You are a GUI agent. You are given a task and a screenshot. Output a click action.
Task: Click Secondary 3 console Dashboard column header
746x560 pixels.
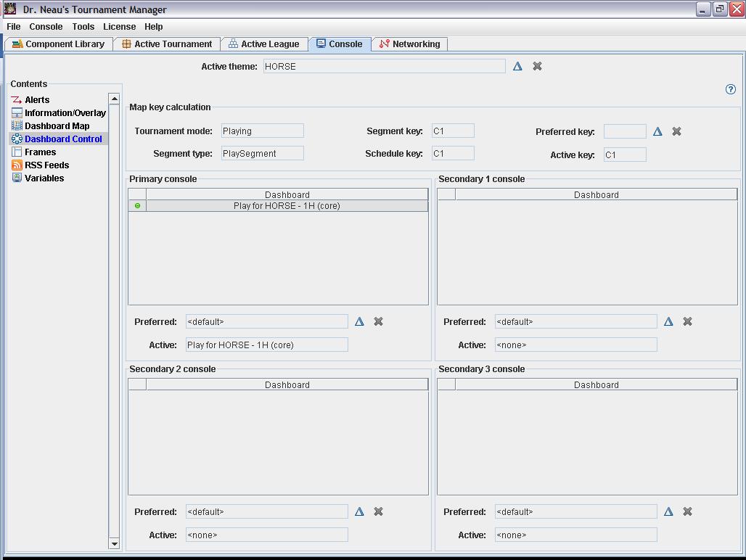[596, 384]
